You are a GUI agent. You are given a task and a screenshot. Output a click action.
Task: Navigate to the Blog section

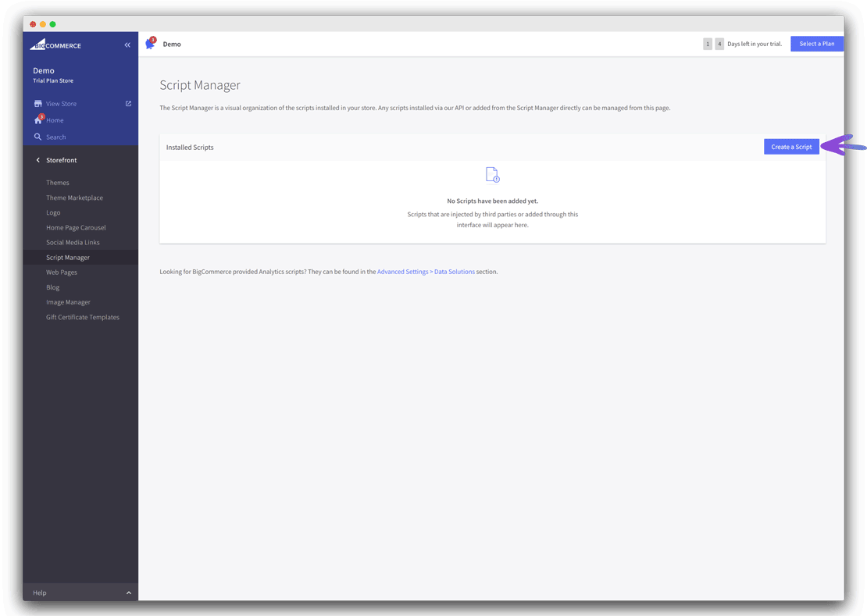coord(52,287)
